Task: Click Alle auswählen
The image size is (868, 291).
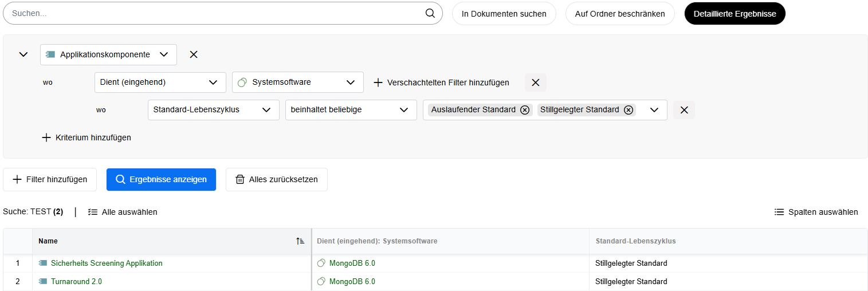Action: [123, 212]
